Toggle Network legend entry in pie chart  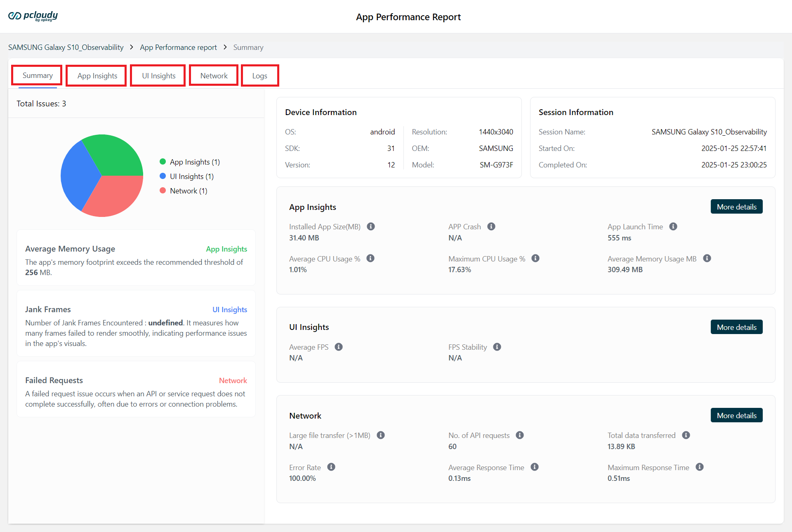[x=184, y=191]
